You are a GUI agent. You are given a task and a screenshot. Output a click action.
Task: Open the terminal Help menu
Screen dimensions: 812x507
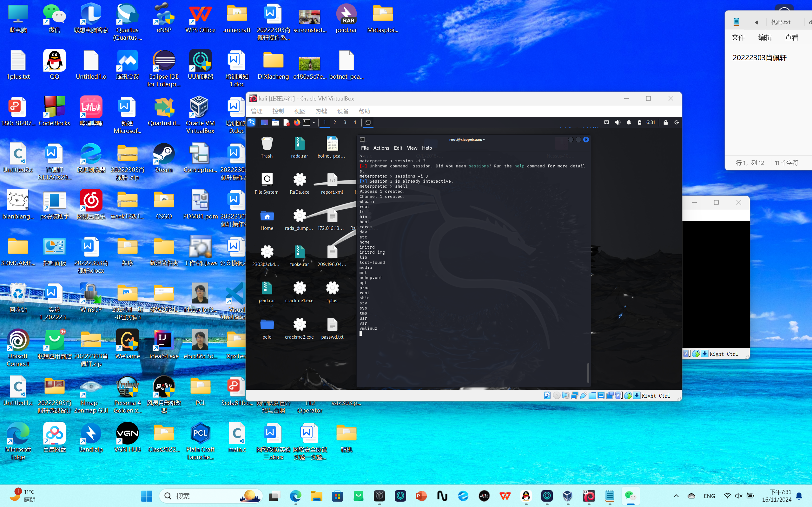(x=427, y=148)
